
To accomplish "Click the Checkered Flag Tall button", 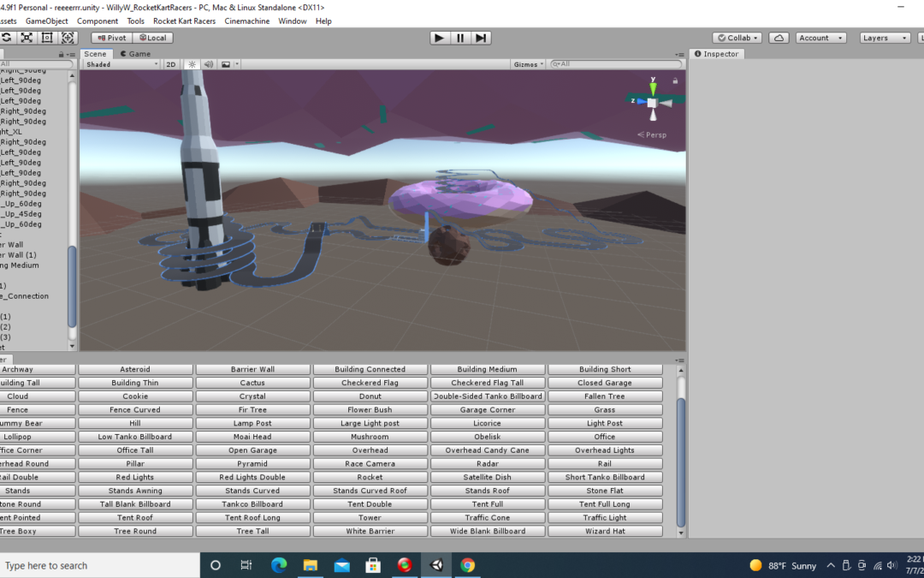I will coord(488,383).
